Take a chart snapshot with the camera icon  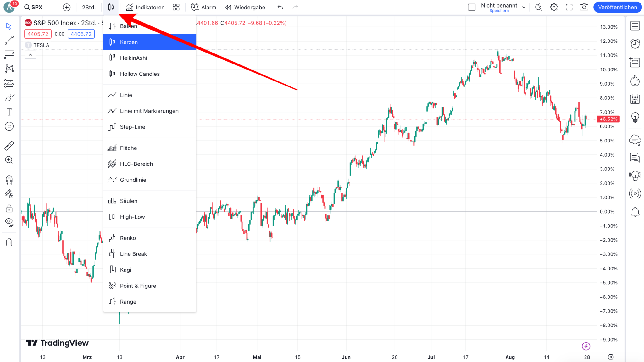pos(584,7)
